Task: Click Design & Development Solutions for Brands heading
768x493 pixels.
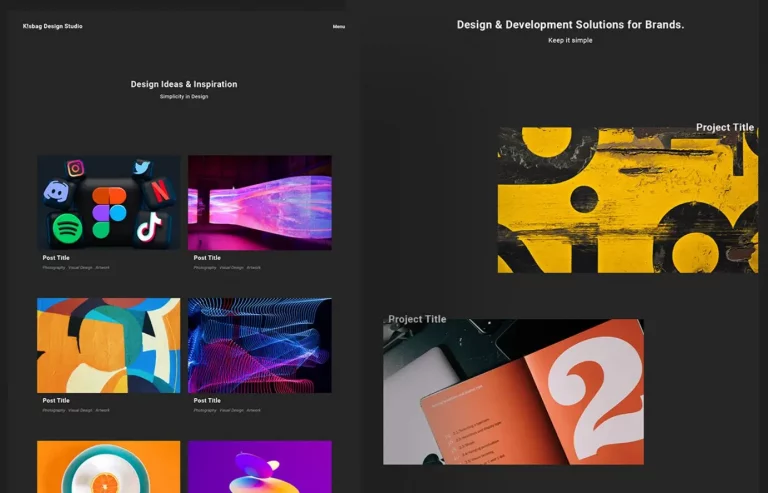Action: point(570,24)
